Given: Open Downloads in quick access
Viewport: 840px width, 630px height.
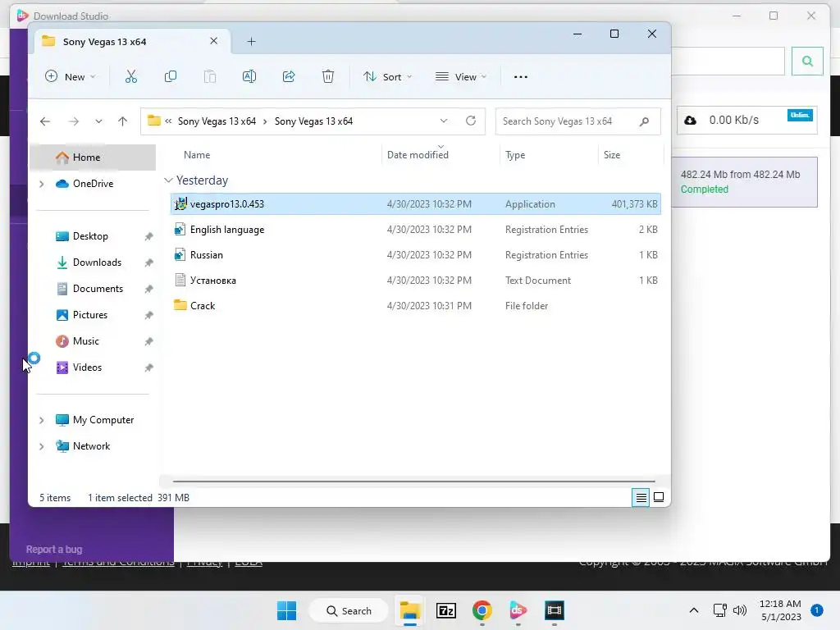Looking at the screenshot, I should pyautogui.click(x=97, y=262).
